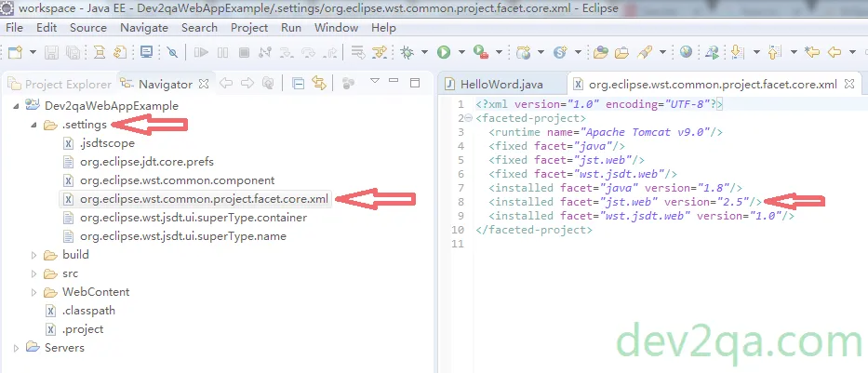The height and width of the screenshot is (373, 868).
Task: Click the Resume debug icon
Action: click(201, 53)
